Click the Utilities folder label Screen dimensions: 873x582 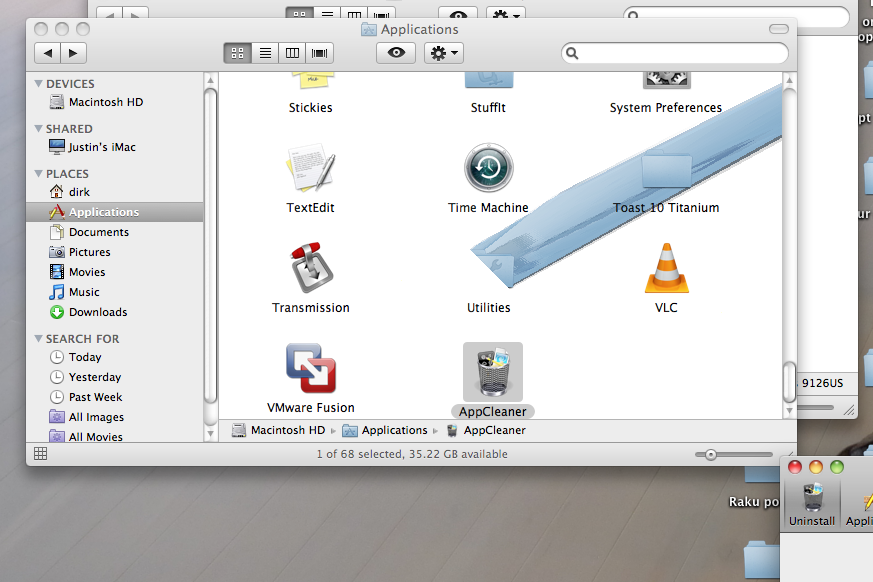click(488, 308)
